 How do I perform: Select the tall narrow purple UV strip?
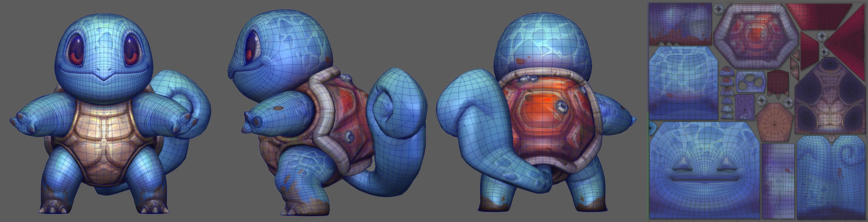coord(778,181)
